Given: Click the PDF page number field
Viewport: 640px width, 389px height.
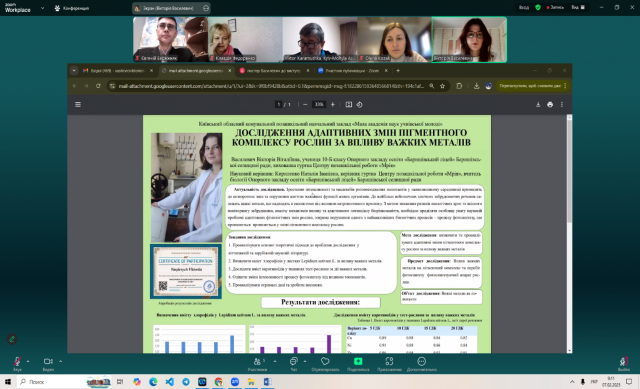Looking at the screenshot, I should click(x=279, y=104).
